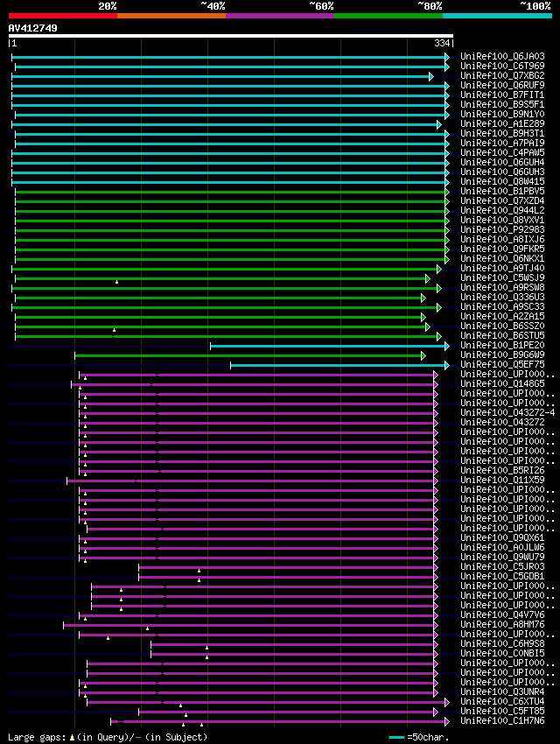Choose the UniRef100_A2ZA15 hit name

coord(502,317)
